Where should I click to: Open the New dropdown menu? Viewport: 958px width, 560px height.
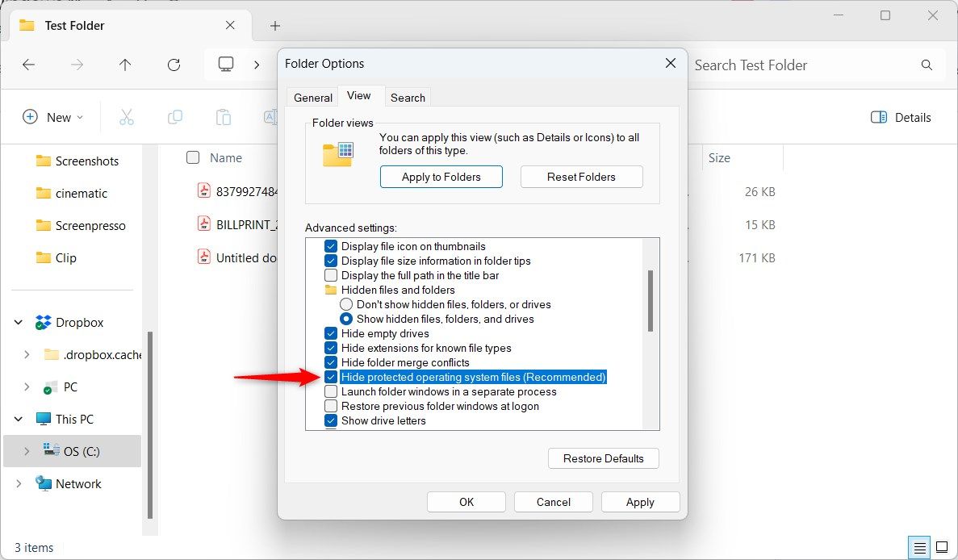click(53, 117)
